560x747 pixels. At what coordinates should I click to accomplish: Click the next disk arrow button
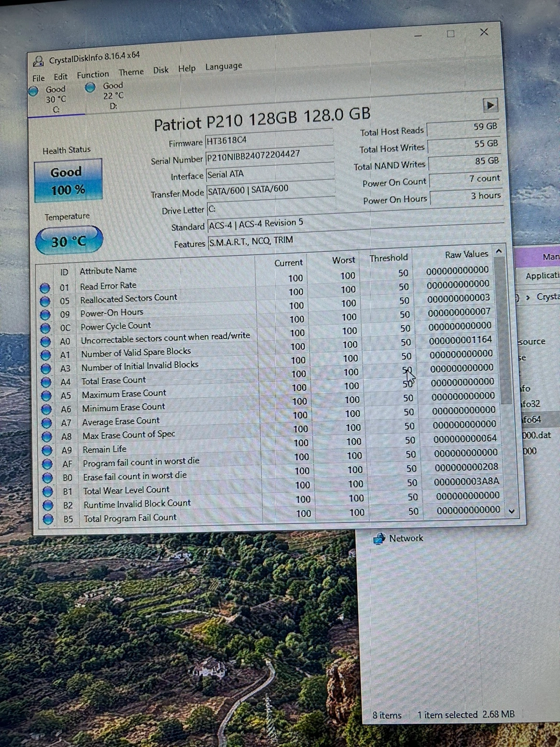click(x=490, y=105)
